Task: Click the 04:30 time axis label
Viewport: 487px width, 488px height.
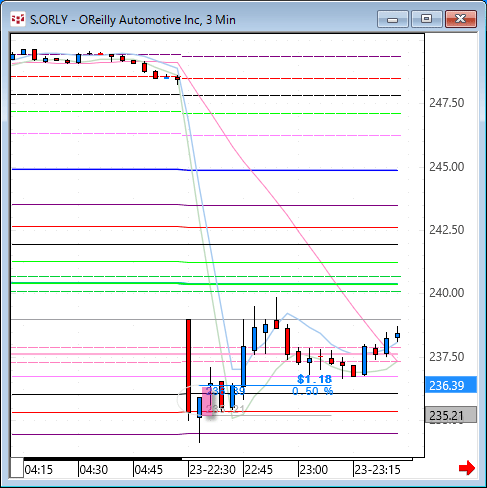Action: pyautogui.click(x=94, y=470)
